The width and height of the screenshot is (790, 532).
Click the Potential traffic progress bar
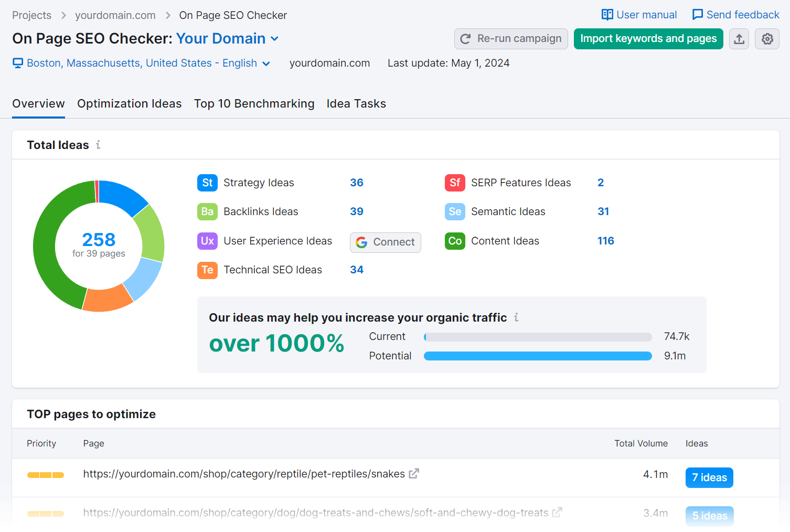[538, 356]
